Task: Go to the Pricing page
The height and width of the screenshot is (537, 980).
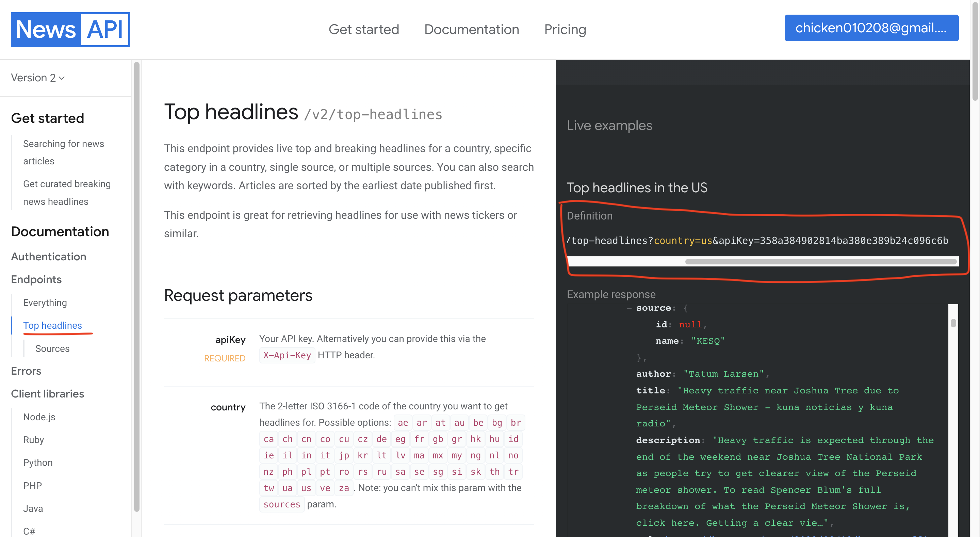Action: [565, 29]
